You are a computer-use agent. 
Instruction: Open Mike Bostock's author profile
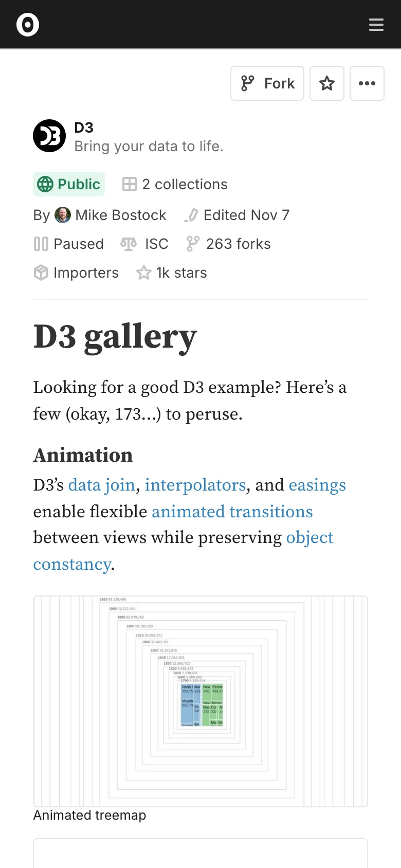click(121, 215)
